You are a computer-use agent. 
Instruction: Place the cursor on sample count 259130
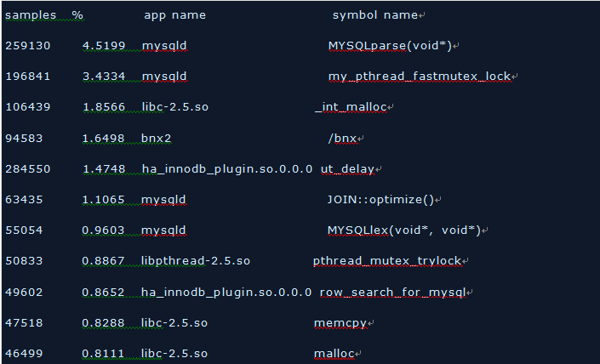pyautogui.click(x=27, y=46)
